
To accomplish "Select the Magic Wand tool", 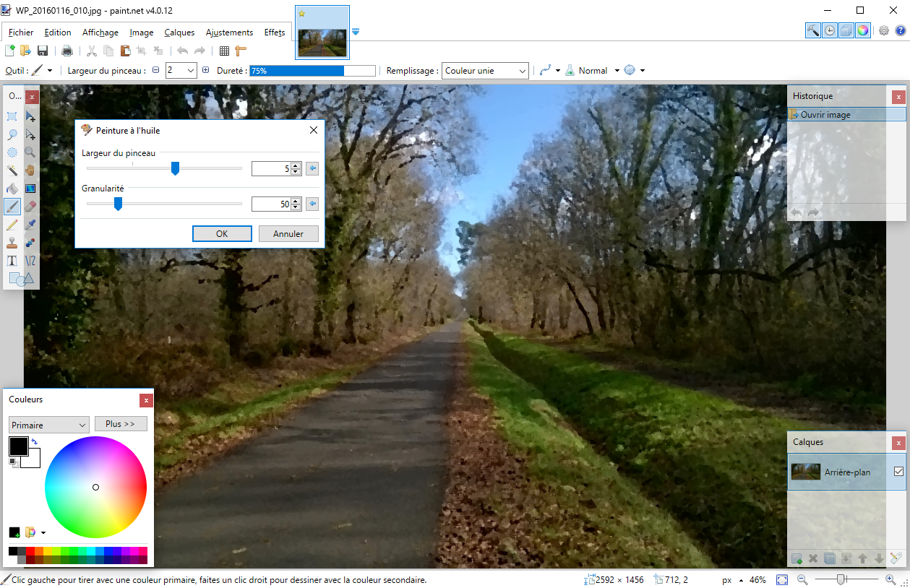I will pos(12,170).
